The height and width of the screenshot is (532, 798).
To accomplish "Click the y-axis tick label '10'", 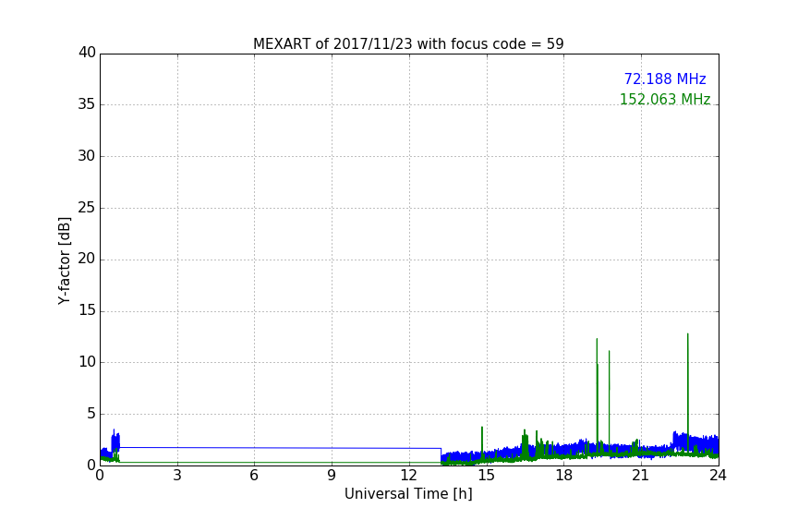I will 87,362.
